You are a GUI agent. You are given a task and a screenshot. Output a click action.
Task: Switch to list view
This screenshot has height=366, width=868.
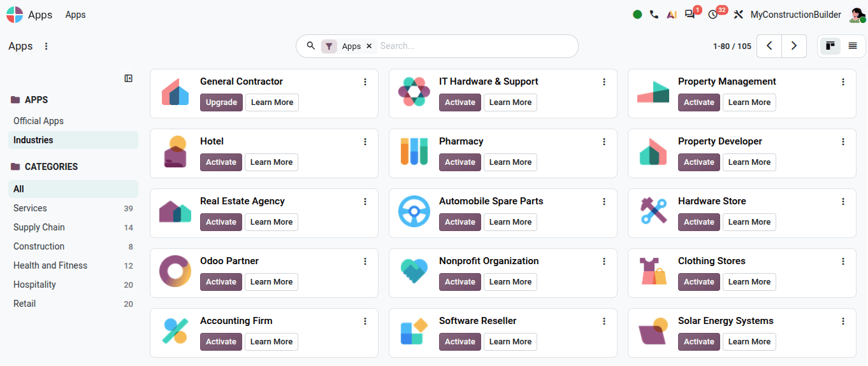click(853, 46)
